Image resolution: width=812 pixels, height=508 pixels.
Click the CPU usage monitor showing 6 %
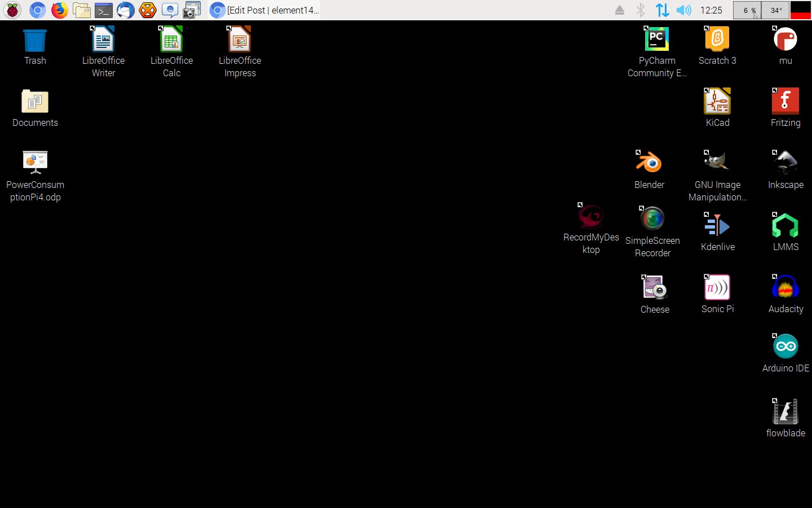point(747,10)
